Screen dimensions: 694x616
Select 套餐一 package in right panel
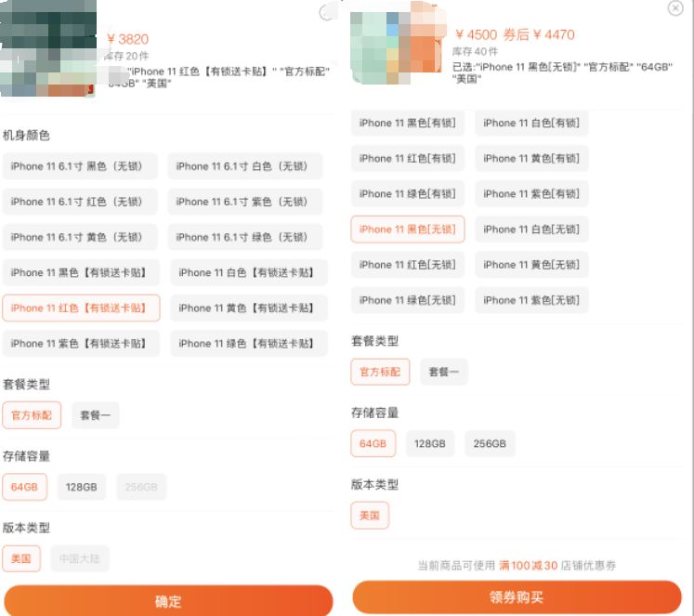point(444,372)
